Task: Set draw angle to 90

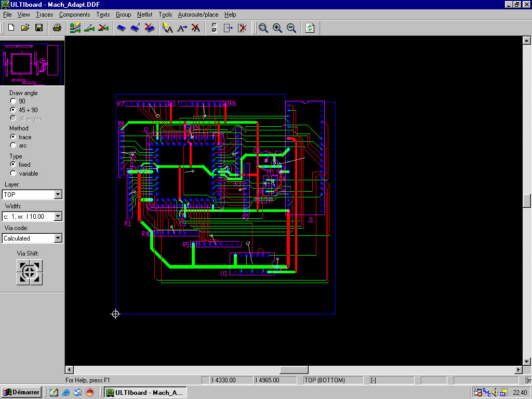Action: 14,101
